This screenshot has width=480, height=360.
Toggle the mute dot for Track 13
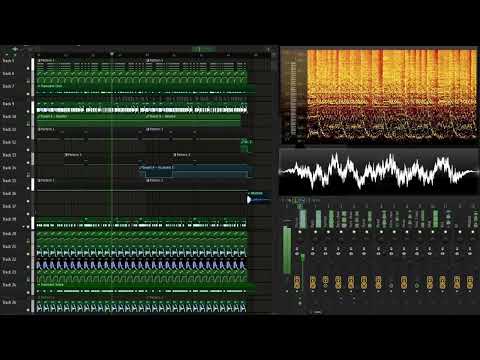tap(28, 163)
